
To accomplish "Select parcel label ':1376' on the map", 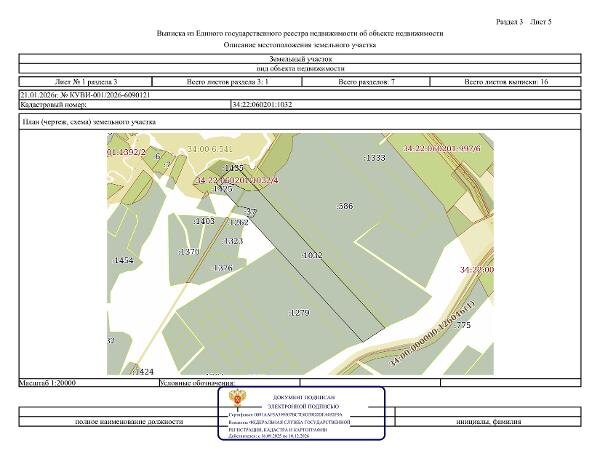I will [x=222, y=268].
